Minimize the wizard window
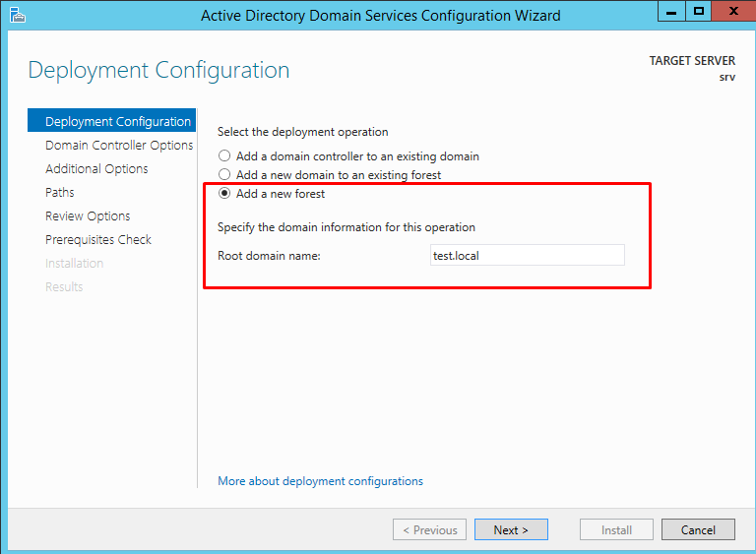The image size is (756, 554). (x=671, y=11)
